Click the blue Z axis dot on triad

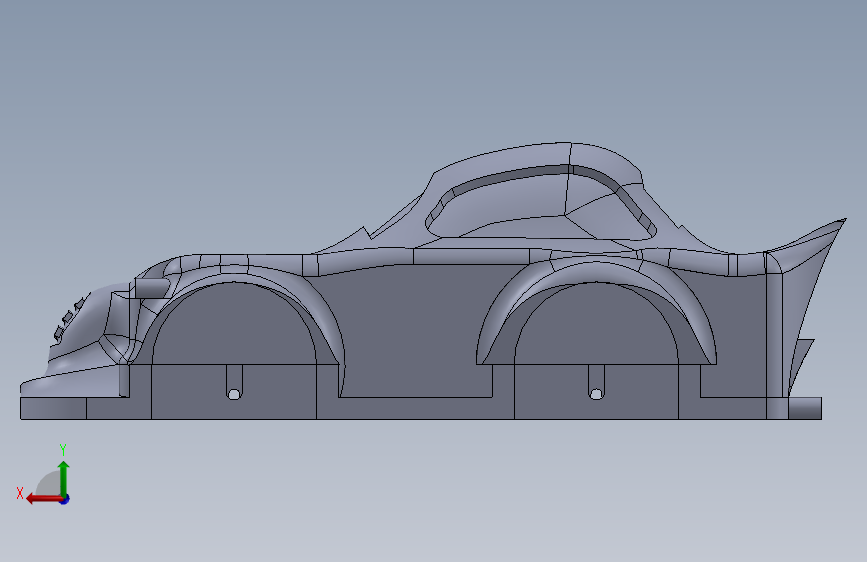tap(65, 499)
